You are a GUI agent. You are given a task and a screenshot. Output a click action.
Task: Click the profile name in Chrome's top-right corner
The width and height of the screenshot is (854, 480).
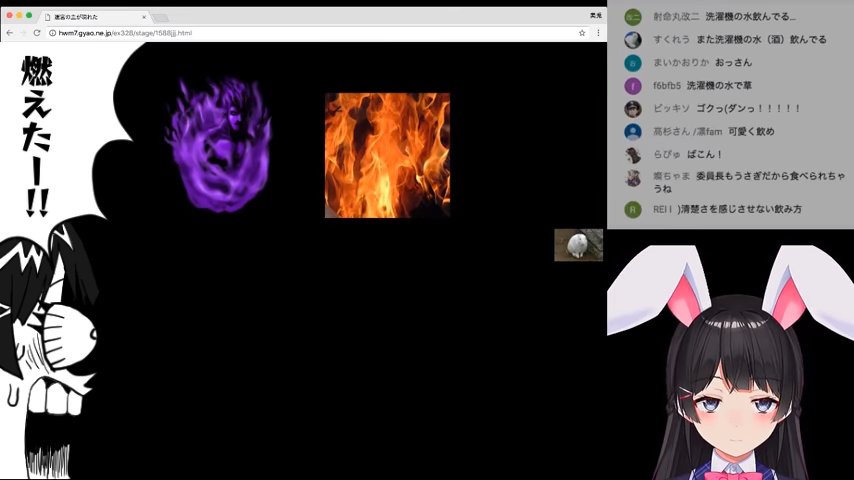click(x=596, y=15)
